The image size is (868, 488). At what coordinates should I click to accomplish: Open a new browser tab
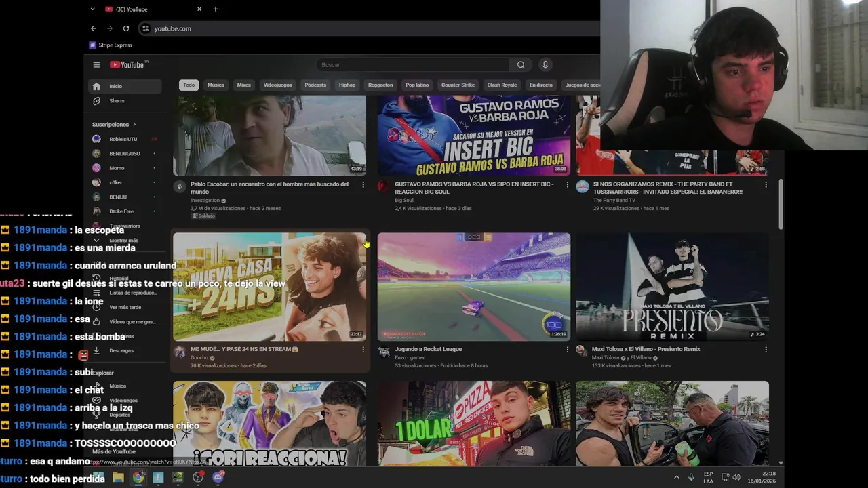coord(216,9)
